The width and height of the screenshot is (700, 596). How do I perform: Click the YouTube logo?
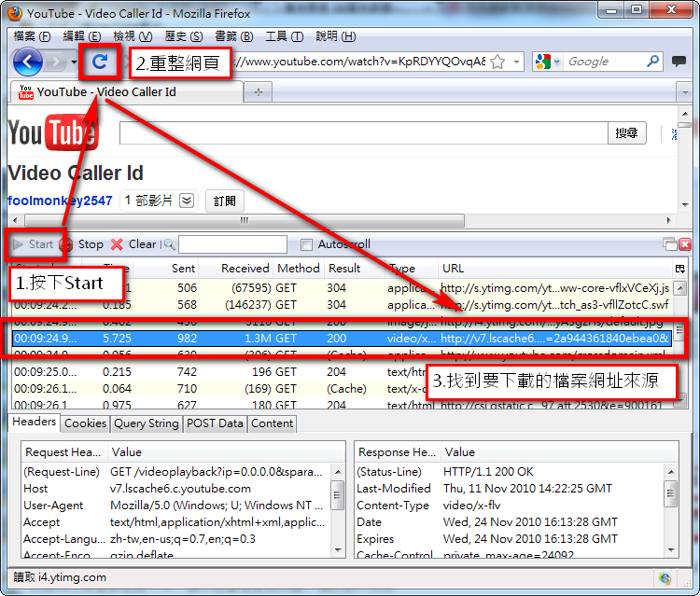point(52,132)
